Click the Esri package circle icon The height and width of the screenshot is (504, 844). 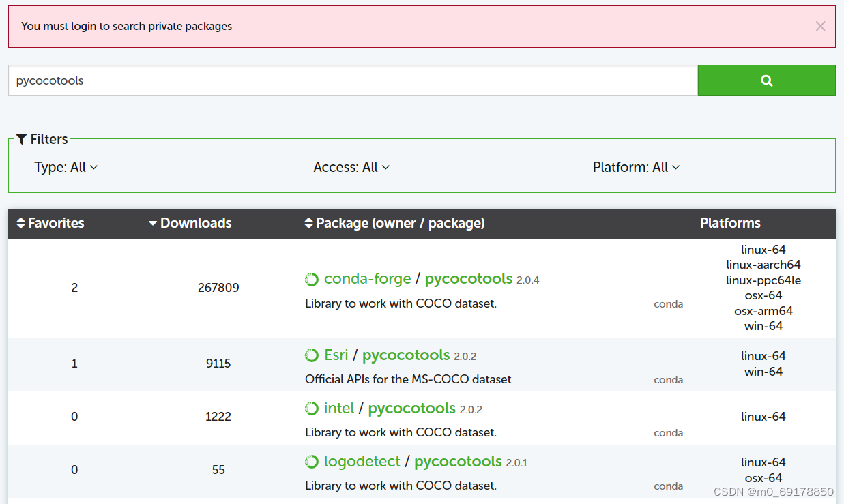coord(312,355)
